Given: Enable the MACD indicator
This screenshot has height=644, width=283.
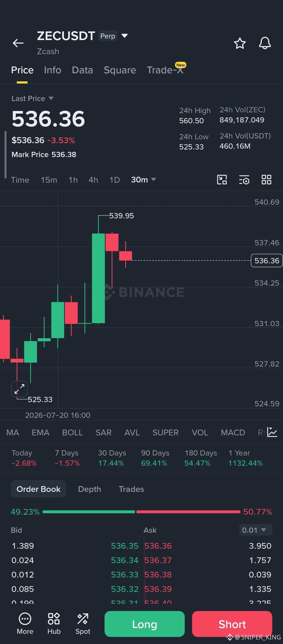Looking at the screenshot, I should pyautogui.click(x=233, y=432).
